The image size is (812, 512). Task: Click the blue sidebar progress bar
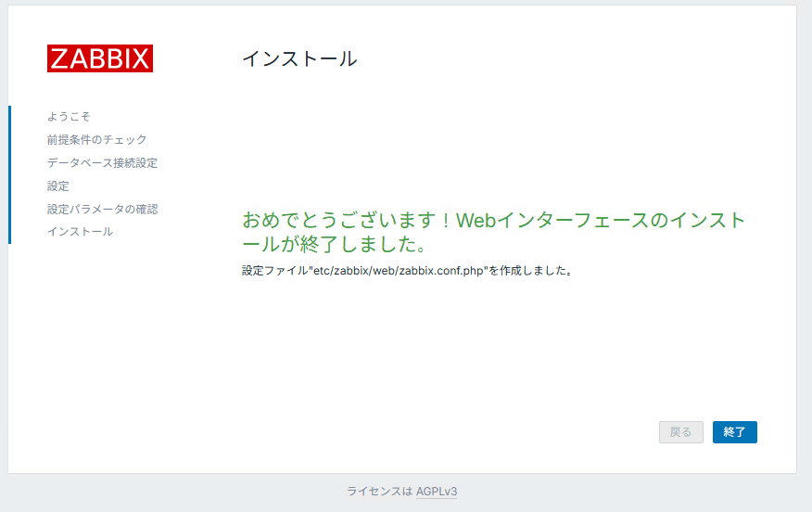(x=9, y=174)
